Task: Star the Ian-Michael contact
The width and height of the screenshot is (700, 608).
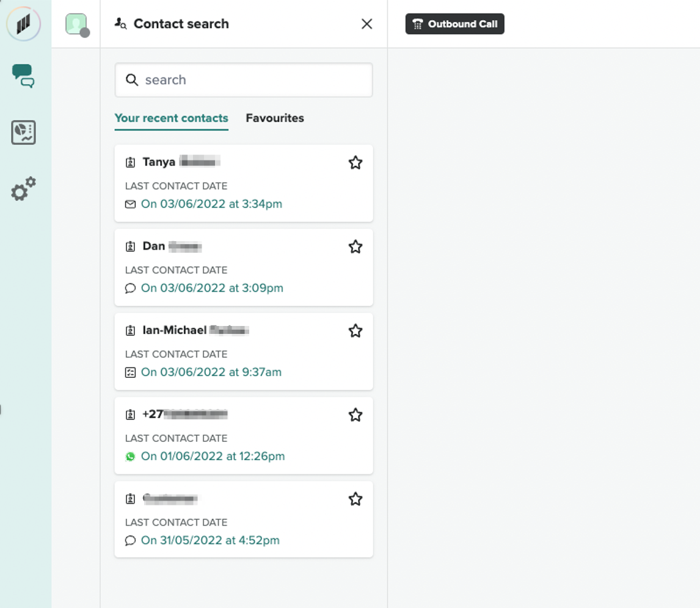Action: point(355,331)
